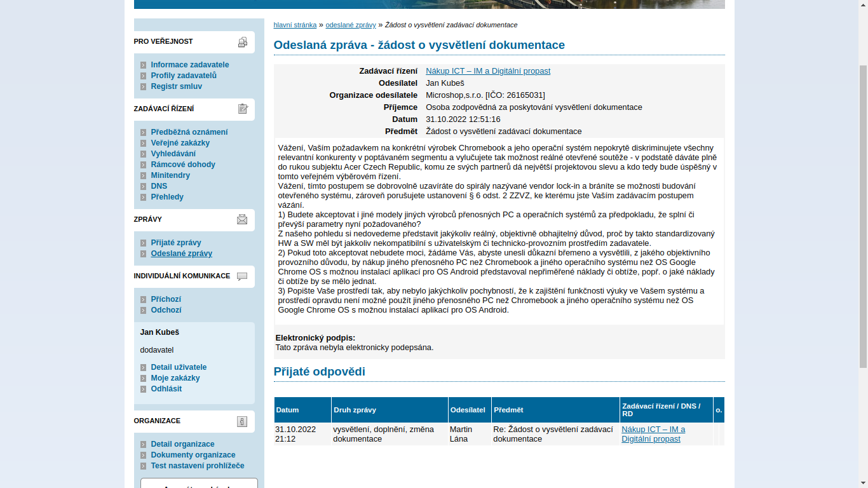The width and height of the screenshot is (868, 488).
Task: Open Nákup ICT link in Zadávací řízení row
Action: click(487, 71)
